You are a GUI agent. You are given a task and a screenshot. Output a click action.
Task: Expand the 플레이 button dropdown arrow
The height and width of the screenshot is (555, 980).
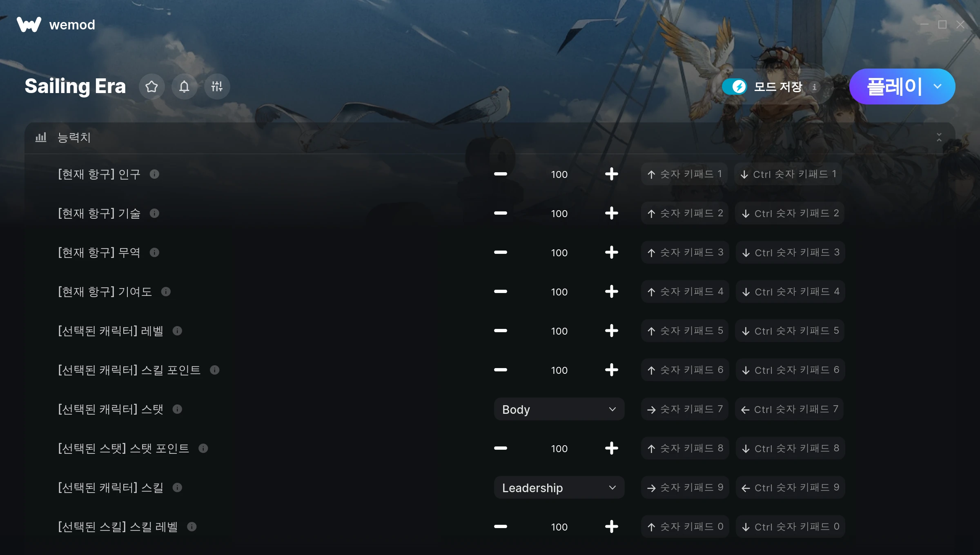[x=938, y=87]
